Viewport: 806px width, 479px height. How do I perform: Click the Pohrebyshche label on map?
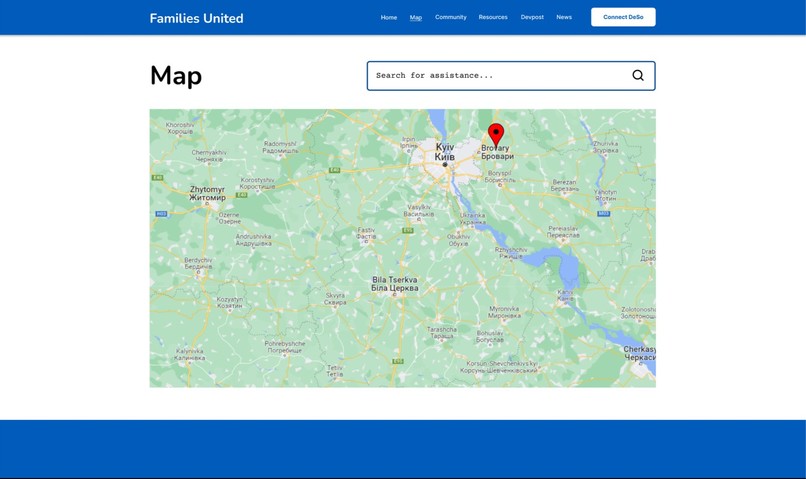285,346
